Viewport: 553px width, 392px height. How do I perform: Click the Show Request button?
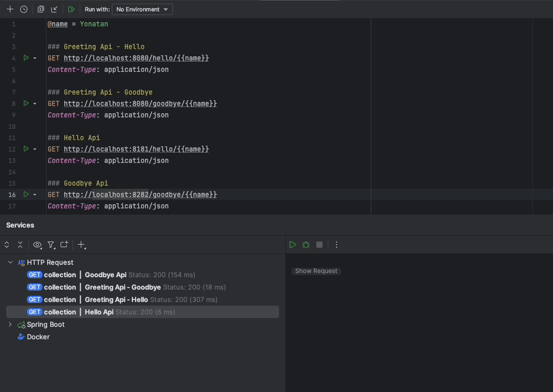pyautogui.click(x=316, y=271)
